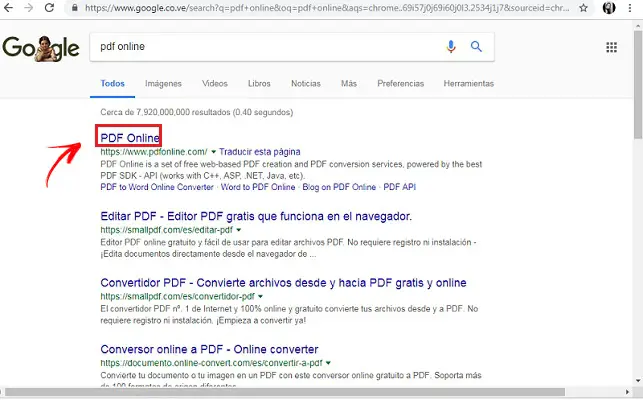This screenshot has height=400, width=643.
Task: Click the address bar URL
Action: tap(327, 8)
